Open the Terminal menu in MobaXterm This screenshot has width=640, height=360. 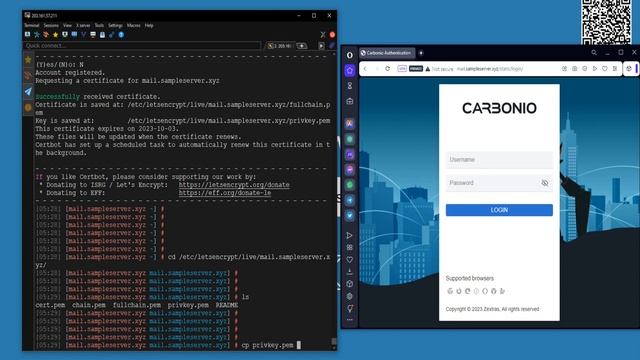click(31, 25)
